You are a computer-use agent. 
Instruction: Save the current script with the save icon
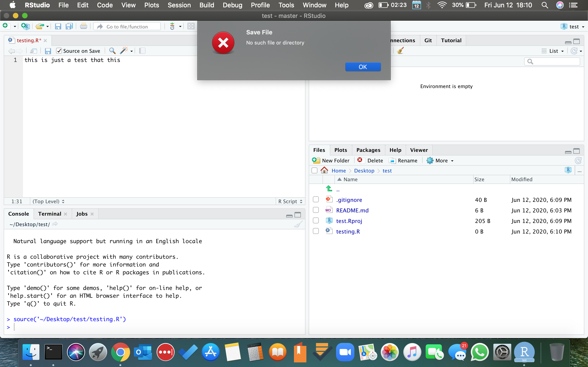[48, 51]
